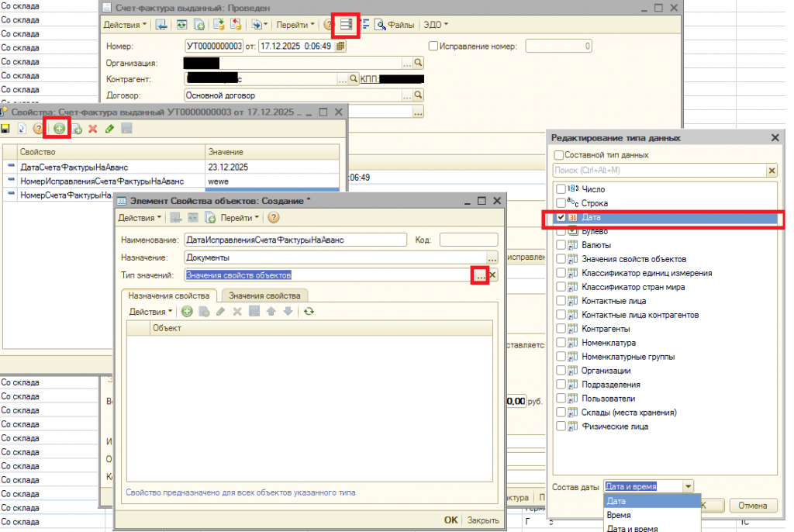This screenshot has height=532, width=794.
Task: Click OK in element creation window
Action: point(451,520)
